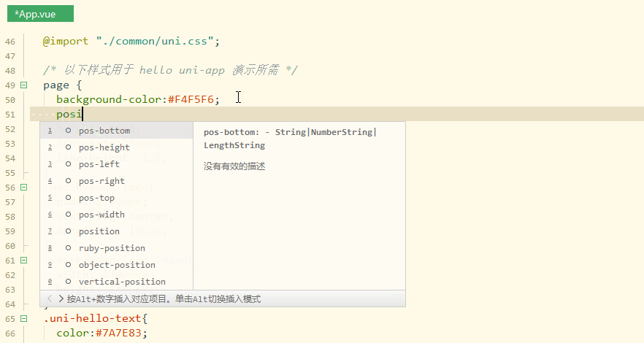Choose pos-width from the suggestions
The height and width of the screenshot is (343, 644).
click(101, 215)
